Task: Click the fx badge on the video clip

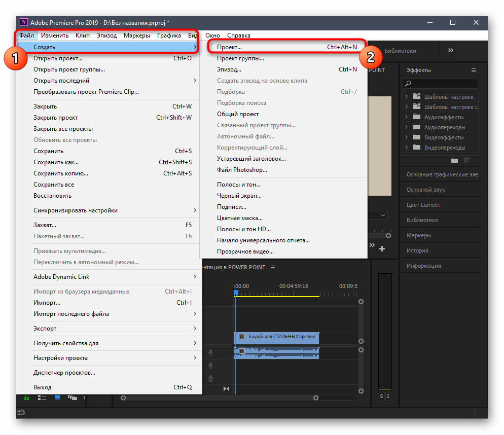Action: click(242, 337)
